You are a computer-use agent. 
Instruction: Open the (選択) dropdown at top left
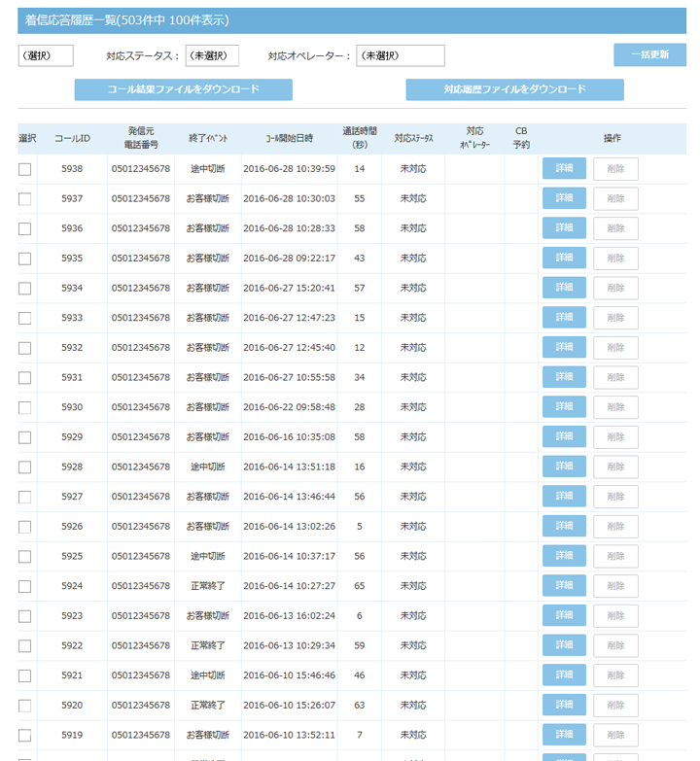[x=46, y=56]
